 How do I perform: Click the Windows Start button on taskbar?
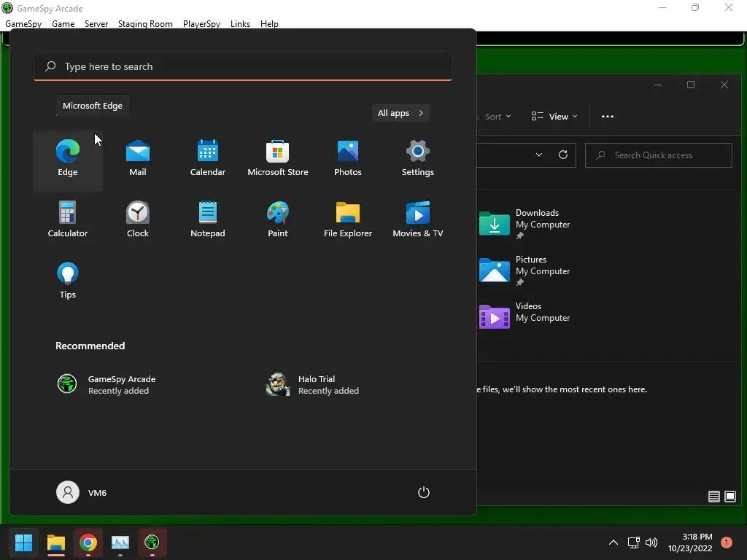click(x=23, y=542)
